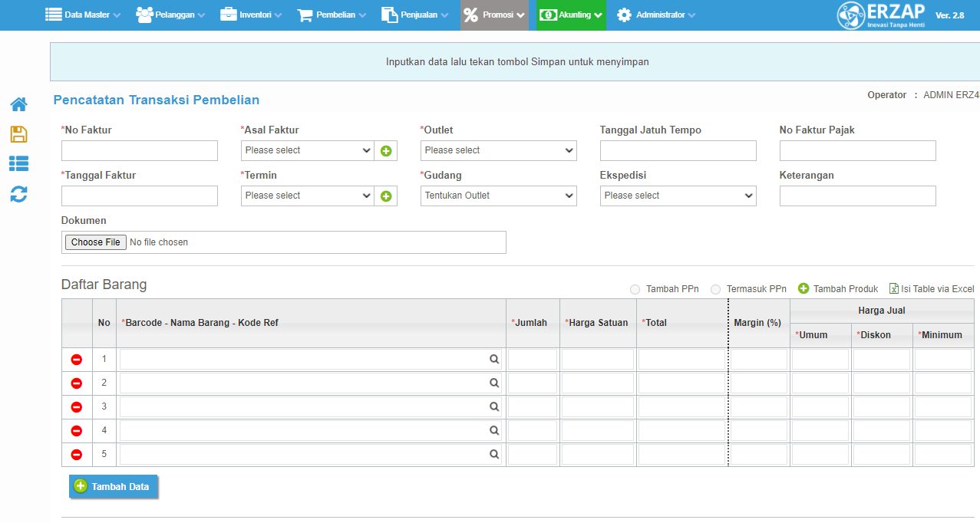
Task: Open the Data Master menu
Action: pyautogui.click(x=83, y=15)
